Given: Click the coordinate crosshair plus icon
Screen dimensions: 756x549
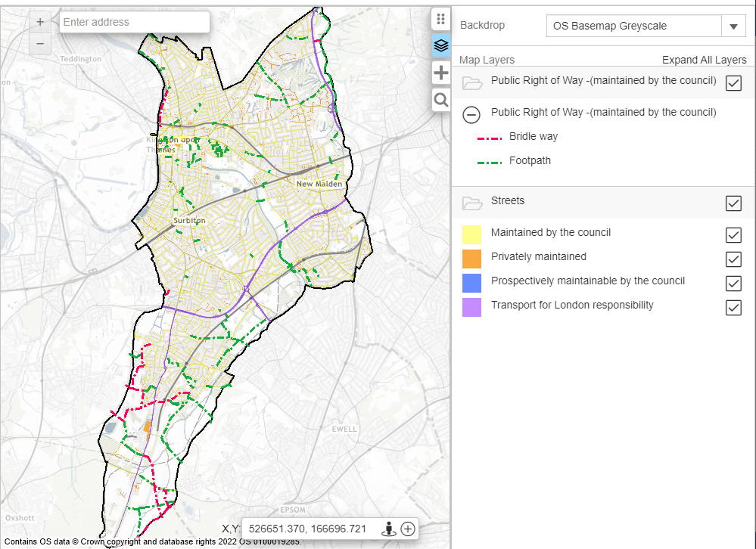Looking at the screenshot, I should point(408,529).
